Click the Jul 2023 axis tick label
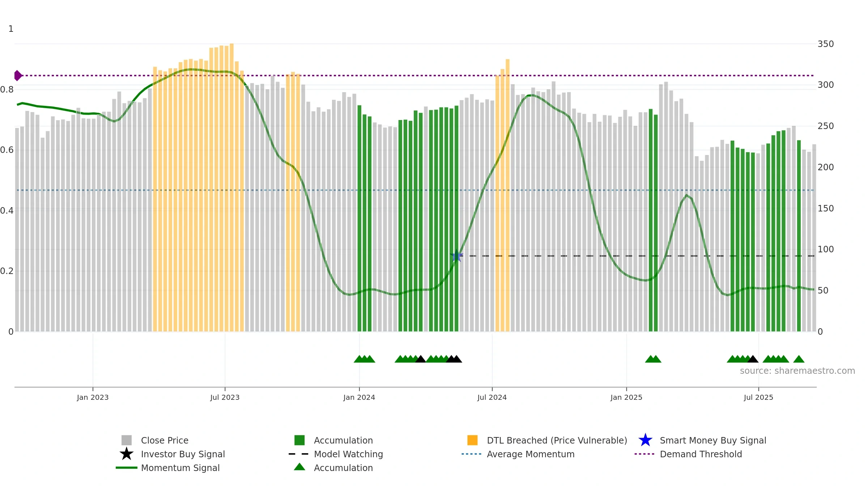The image size is (868, 488). pyautogui.click(x=225, y=398)
